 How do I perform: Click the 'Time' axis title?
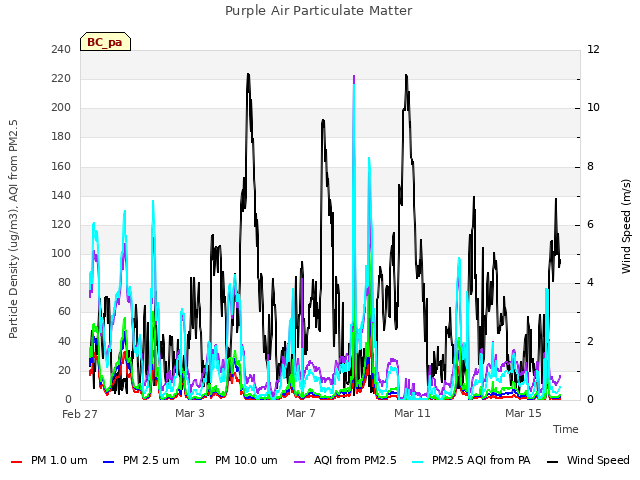(x=566, y=429)
